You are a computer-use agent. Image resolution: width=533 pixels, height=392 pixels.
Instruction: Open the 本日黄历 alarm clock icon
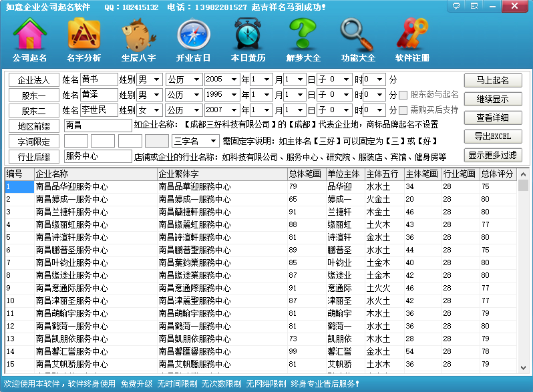pos(248,39)
